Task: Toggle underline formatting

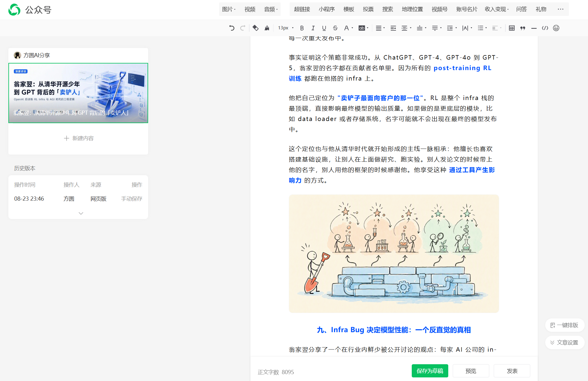Action: coord(324,28)
